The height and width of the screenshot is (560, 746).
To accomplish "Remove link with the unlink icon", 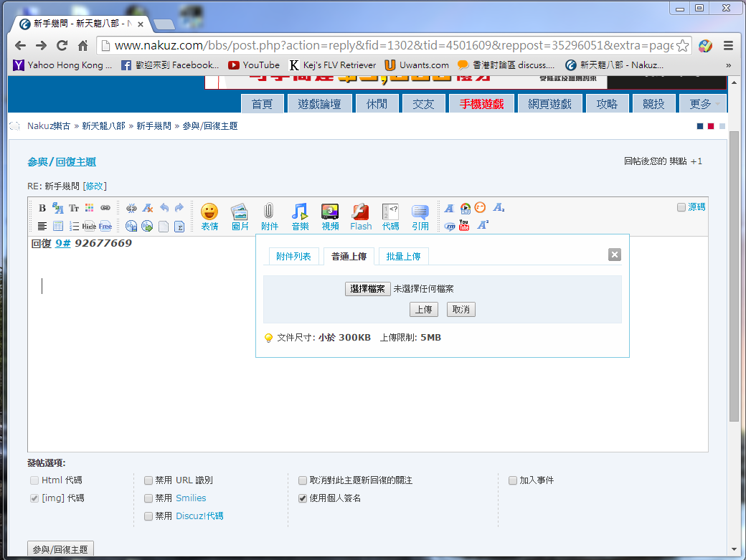I will [x=131, y=208].
